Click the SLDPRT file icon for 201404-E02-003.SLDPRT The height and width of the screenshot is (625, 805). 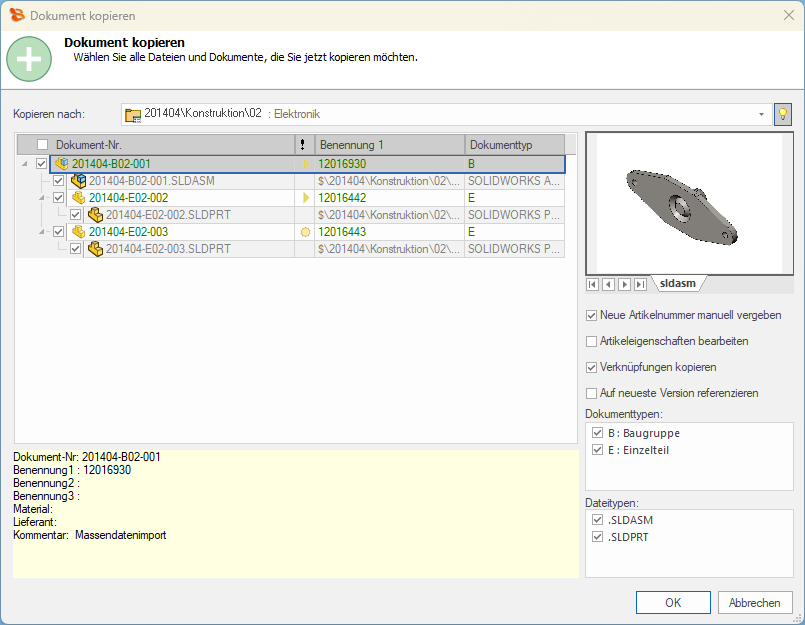96,249
